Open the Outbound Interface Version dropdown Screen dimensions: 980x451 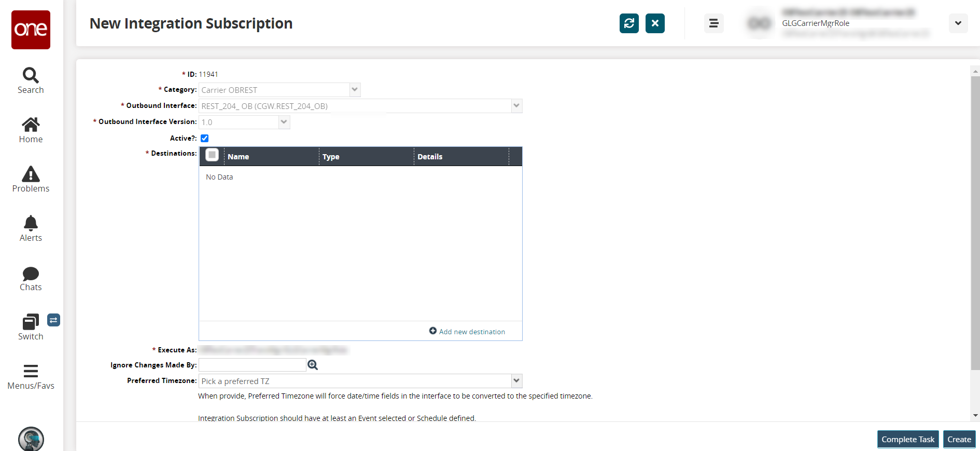tap(284, 122)
